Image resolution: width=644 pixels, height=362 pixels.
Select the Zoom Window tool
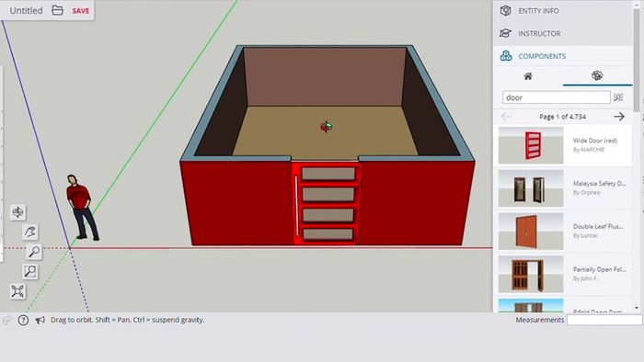pyautogui.click(x=30, y=271)
